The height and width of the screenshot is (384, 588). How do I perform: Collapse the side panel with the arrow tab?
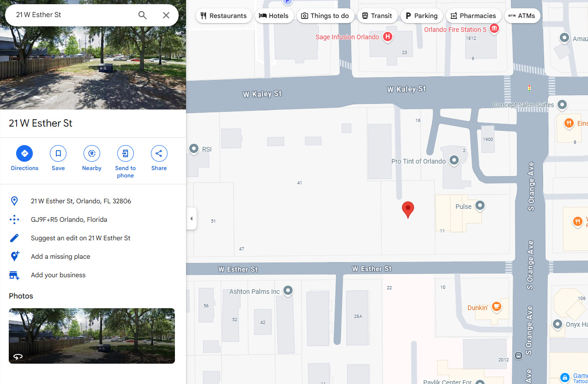pos(192,219)
